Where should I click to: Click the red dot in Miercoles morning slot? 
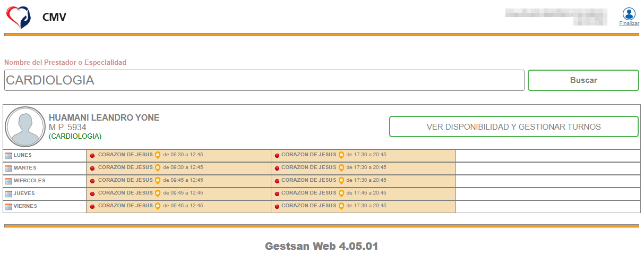92,181
